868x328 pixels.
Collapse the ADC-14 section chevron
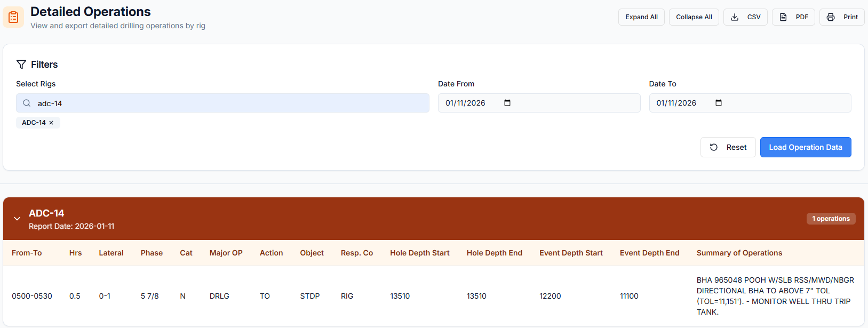(17, 219)
